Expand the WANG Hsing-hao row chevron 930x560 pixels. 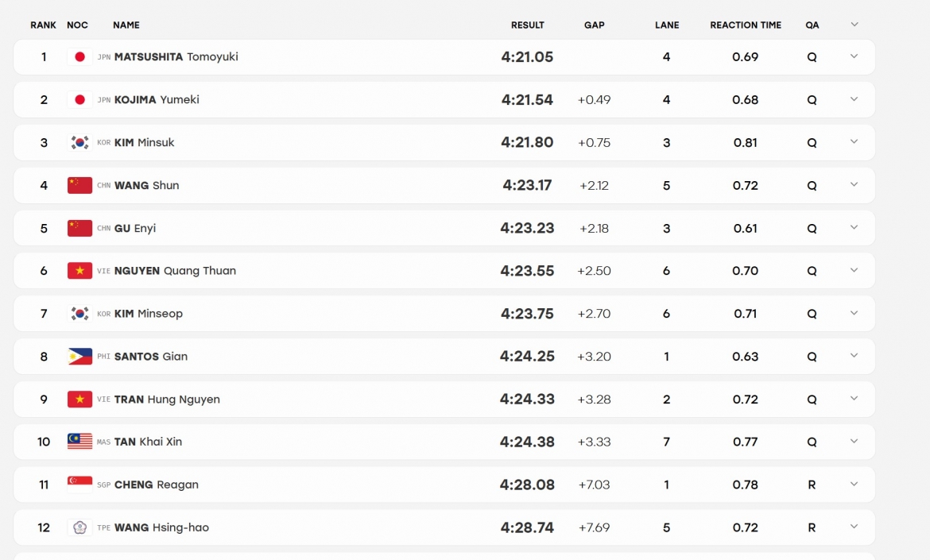click(x=854, y=526)
